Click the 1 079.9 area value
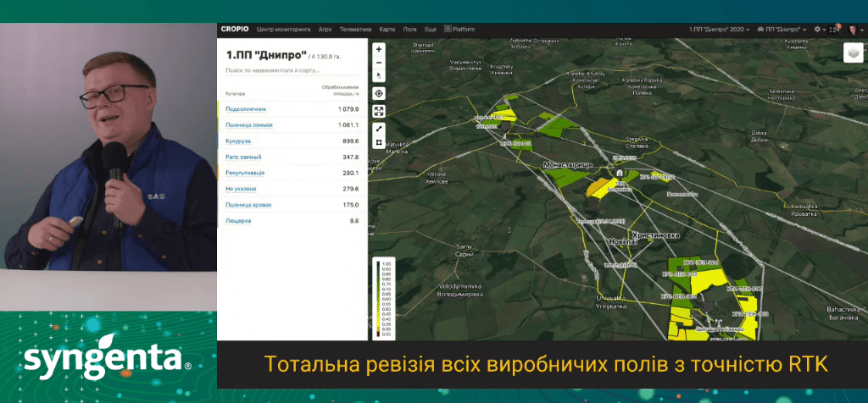 pos(348,109)
